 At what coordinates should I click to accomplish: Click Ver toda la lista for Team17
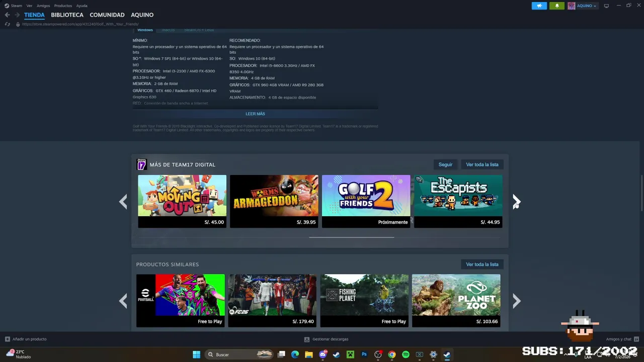click(482, 164)
